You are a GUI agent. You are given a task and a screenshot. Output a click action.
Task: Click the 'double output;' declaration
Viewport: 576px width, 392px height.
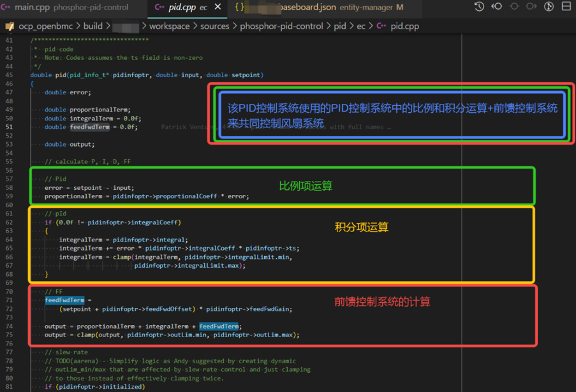(70, 144)
